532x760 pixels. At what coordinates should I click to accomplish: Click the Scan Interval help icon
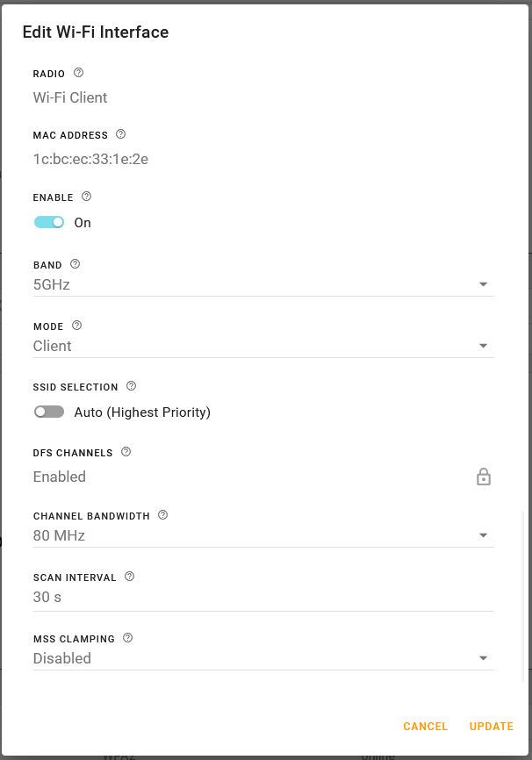coord(129,577)
